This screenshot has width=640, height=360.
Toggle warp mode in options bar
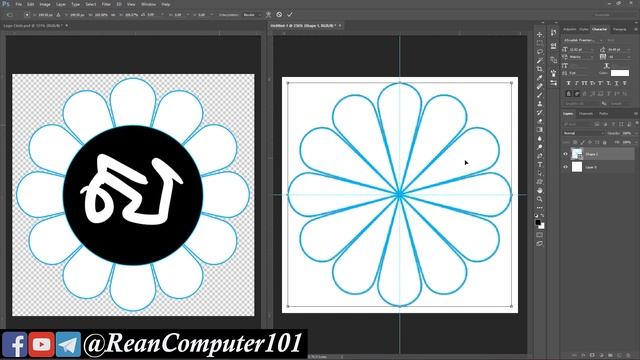click(x=268, y=15)
